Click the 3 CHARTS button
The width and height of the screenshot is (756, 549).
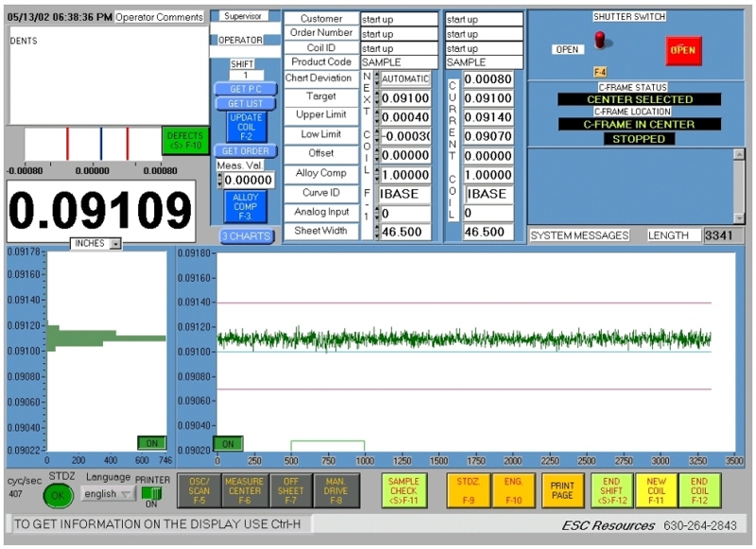click(x=246, y=235)
